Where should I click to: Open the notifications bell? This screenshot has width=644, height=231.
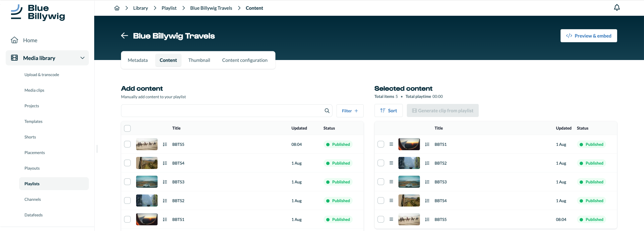pyautogui.click(x=617, y=7)
